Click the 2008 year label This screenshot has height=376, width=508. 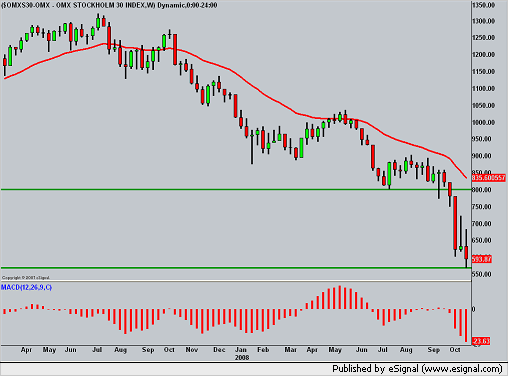point(242,357)
